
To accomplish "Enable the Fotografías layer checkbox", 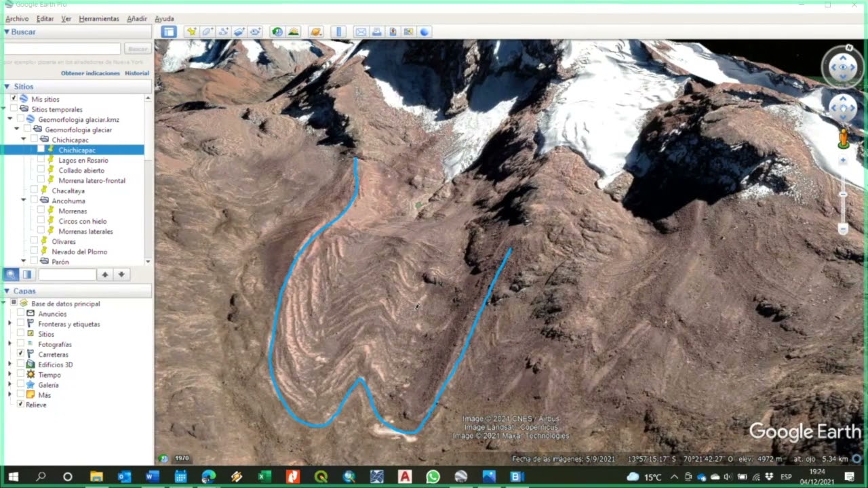I will tap(20, 344).
